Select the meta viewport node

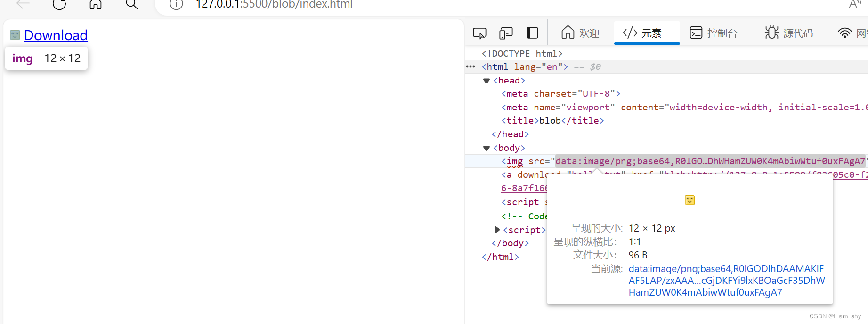684,108
